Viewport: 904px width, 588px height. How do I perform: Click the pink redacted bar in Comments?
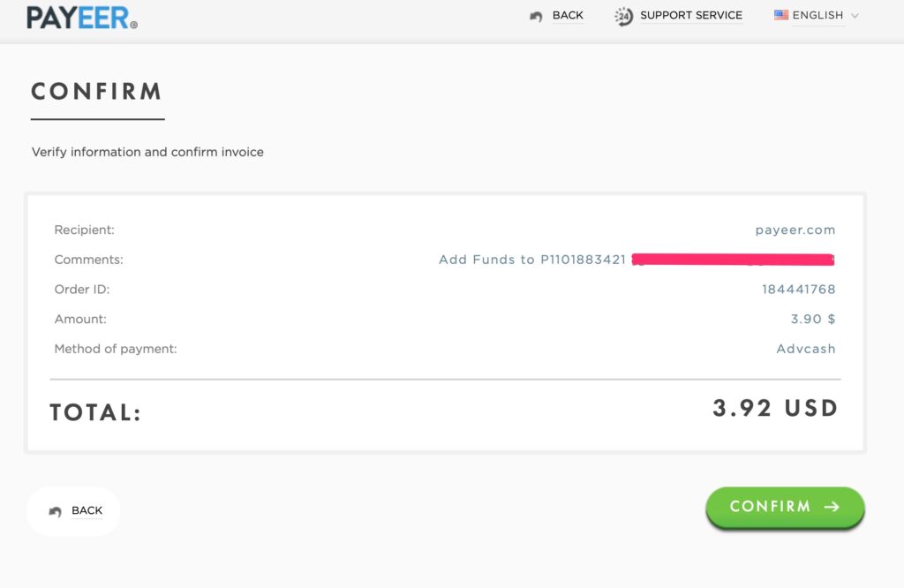pyautogui.click(x=734, y=260)
